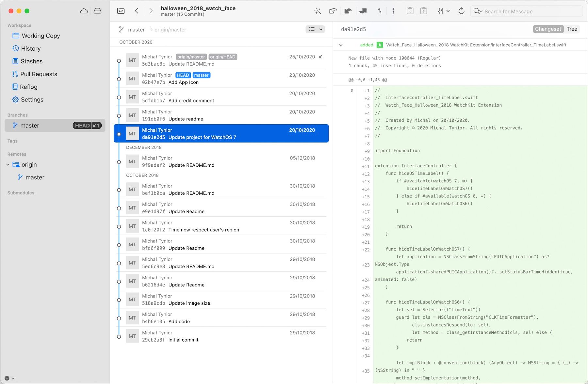Click the da91e2d5 hash in detail header
Image resolution: width=588 pixels, height=384 pixels.
coord(353,29)
